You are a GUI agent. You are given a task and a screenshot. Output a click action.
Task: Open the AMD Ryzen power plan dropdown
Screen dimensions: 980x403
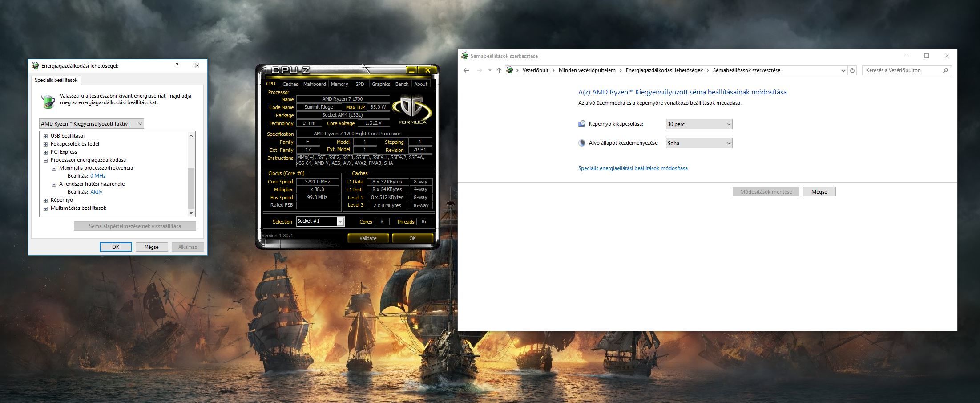pos(91,124)
